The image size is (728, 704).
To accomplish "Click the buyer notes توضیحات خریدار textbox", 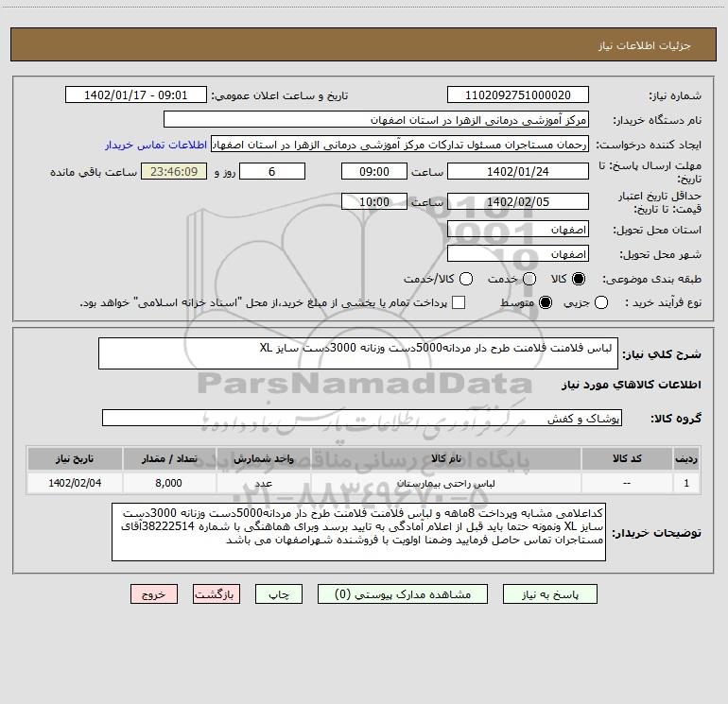I will tap(358, 532).
